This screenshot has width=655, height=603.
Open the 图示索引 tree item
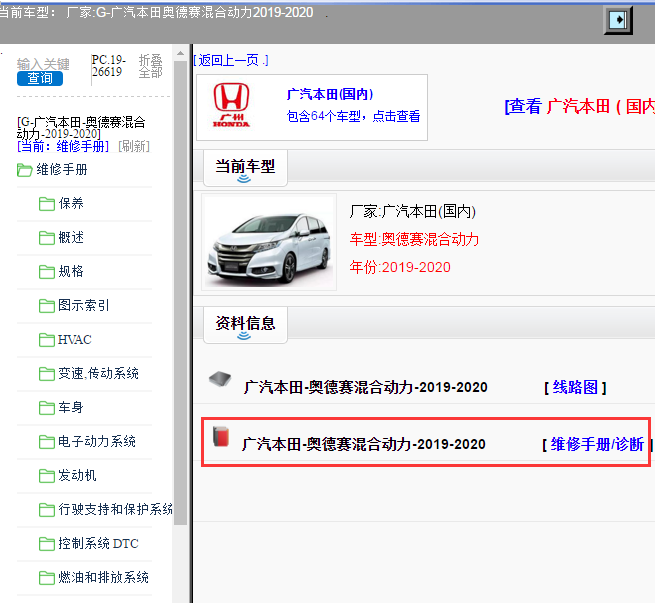pos(84,305)
